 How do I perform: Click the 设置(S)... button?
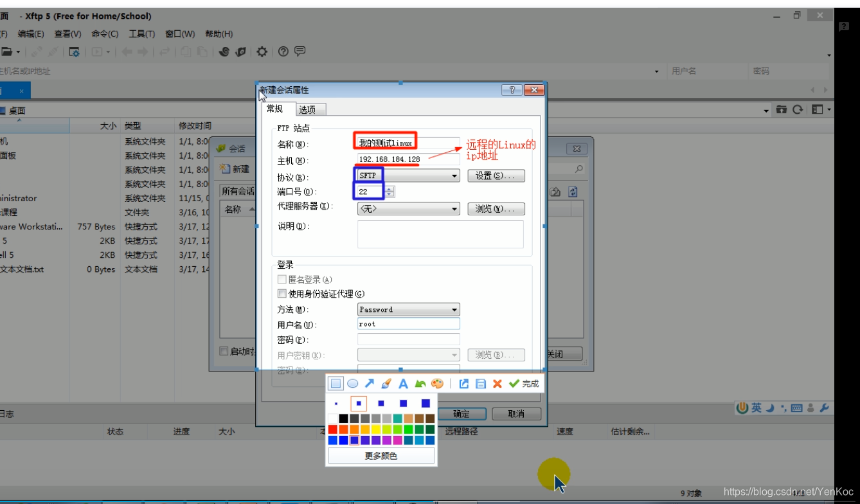496,175
